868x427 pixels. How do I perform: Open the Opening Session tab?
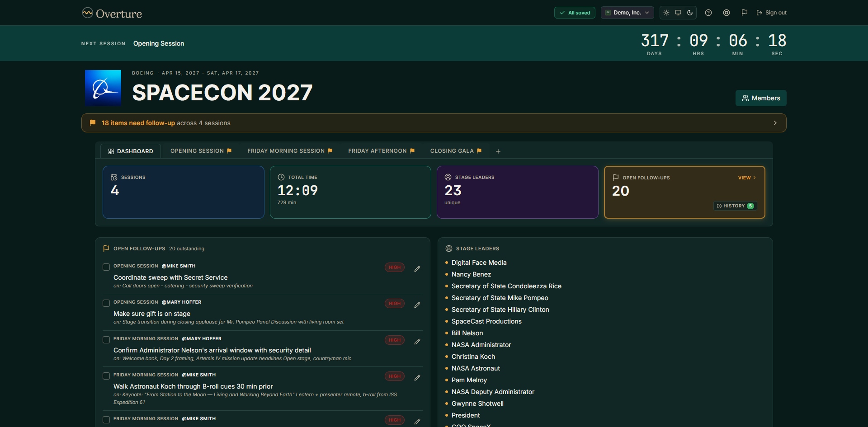click(x=201, y=151)
